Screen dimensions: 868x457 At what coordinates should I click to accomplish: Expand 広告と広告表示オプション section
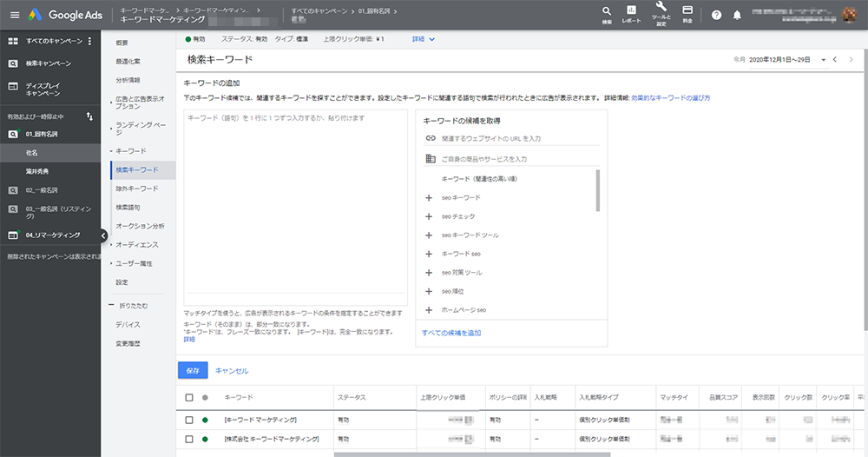(140, 102)
